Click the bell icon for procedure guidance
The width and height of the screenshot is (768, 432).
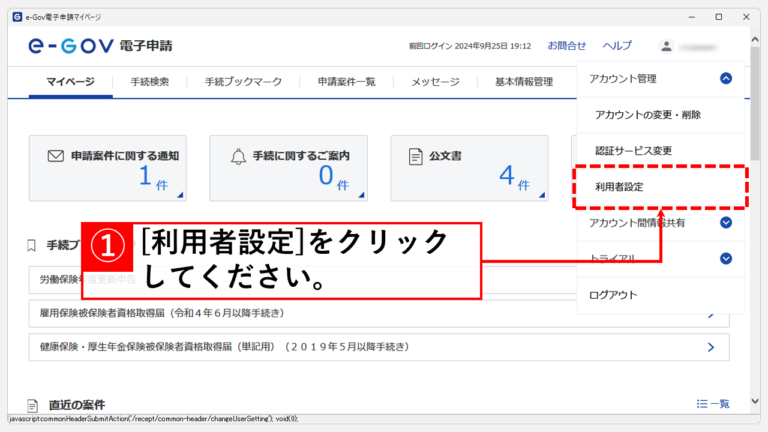pyautogui.click(x=237, y=156)
